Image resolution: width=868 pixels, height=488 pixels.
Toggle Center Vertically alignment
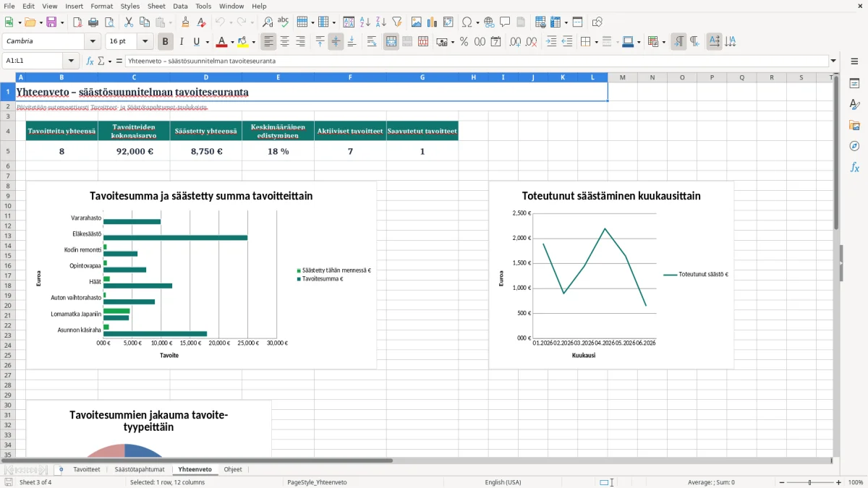click(x=336, y=41)
